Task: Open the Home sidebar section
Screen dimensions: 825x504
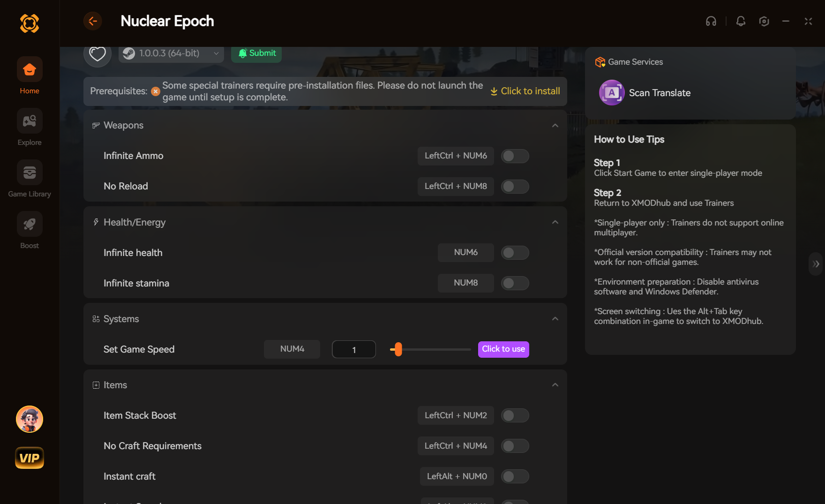Action: click(30, 76)
